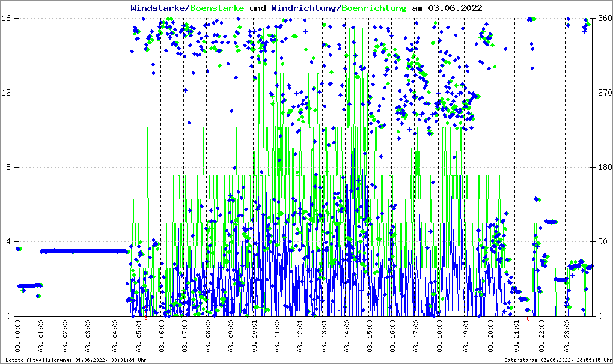The width and height of the screenshot is (613, 364).
Task: Click the red 'A' marker below the axis
Action: point(146,319)
